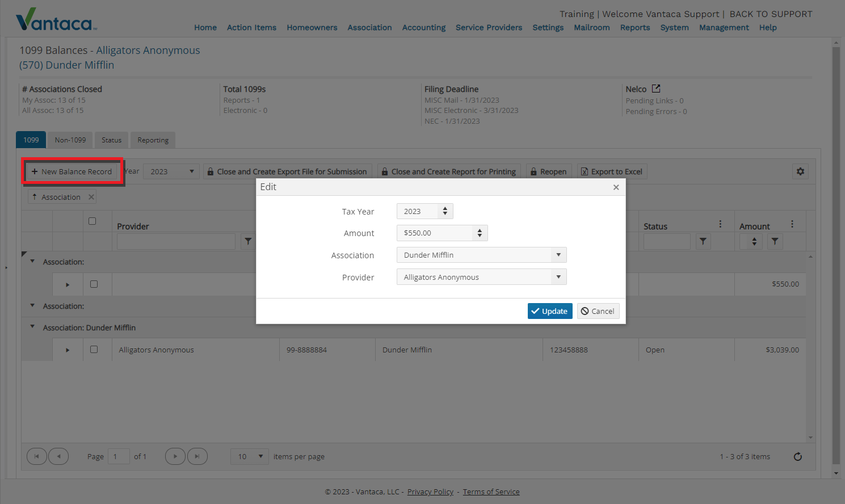Viewport: 845px width, 504px height.
Task: Check the Alligators Anonymous row checkbox
Action: [94, 350]
